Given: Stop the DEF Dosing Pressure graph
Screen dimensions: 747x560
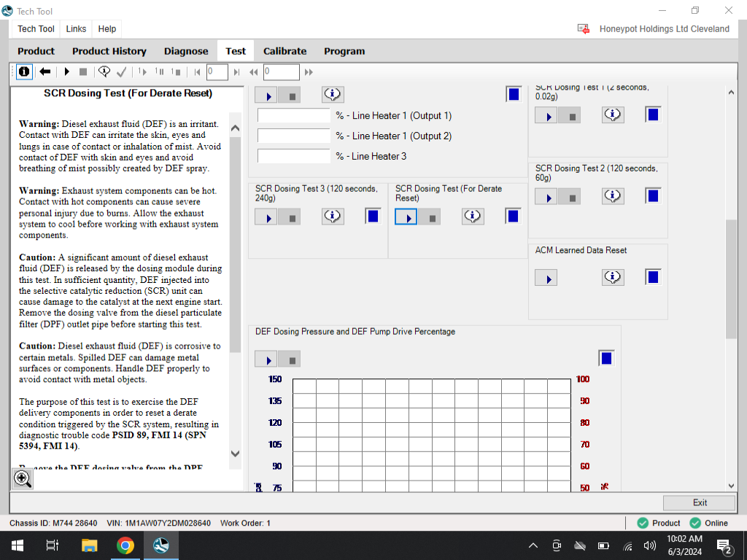Looking at the screenshot, I should (x=289, y=360).
